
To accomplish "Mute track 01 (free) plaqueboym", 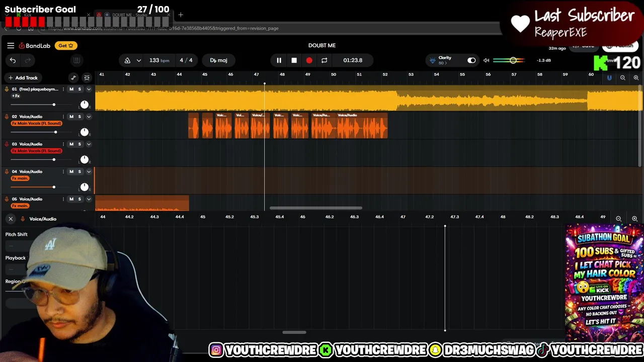I will 71,89.
